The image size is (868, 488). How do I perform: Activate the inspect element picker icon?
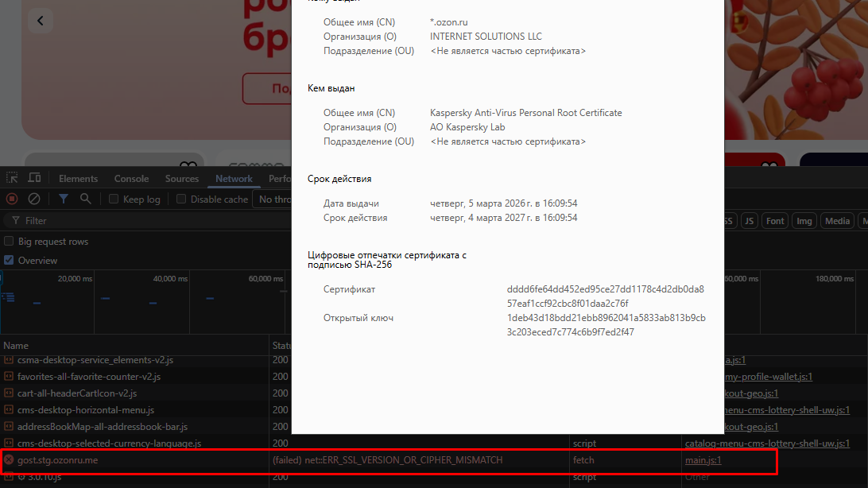[x=12, y=178]
